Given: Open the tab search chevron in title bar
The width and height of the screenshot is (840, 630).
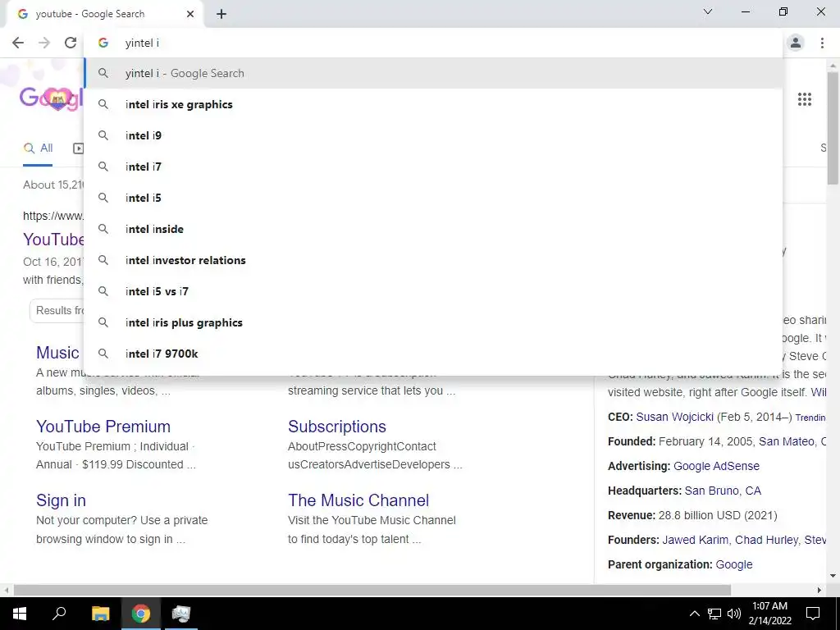Looking at the screenshot, I should pyautogui.click(x=708, y=11).
